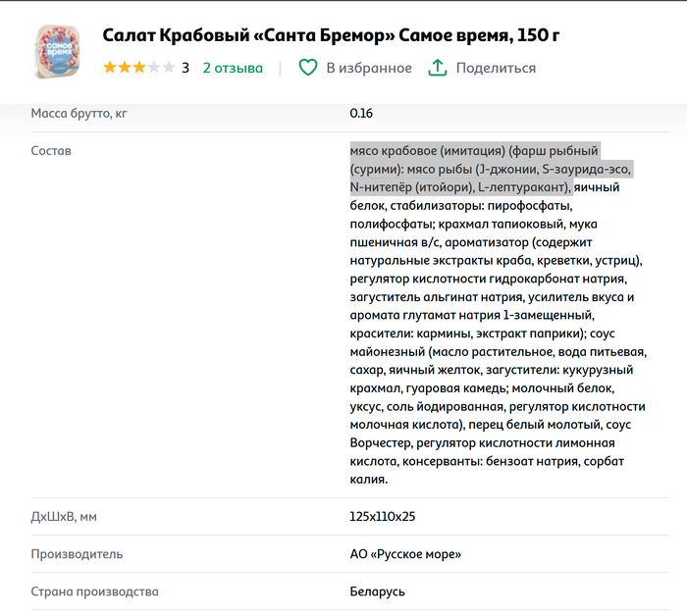Click the product title heading
The width and height of the screenshot is (687, 616).
coord(332,36)
